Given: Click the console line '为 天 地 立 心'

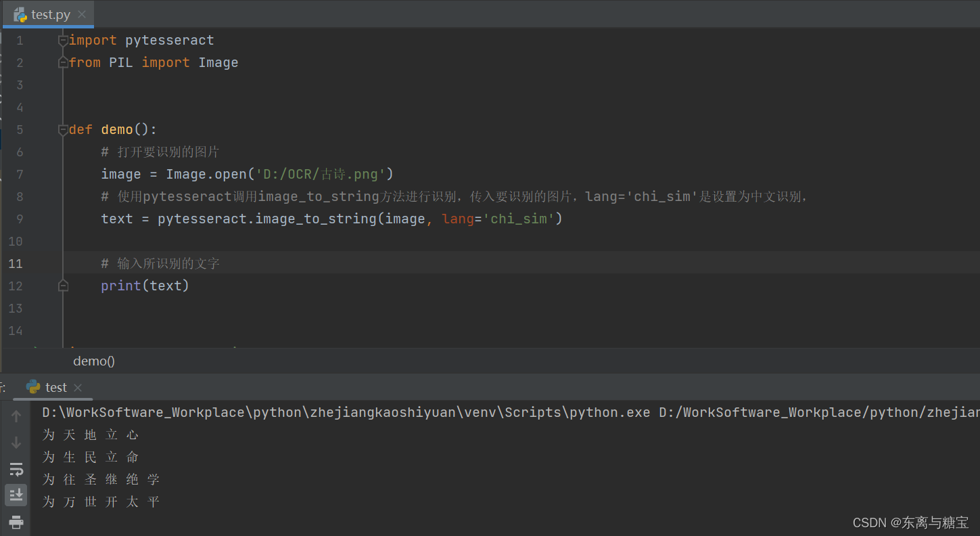Looking at the screenshot, I should [x=91, y=435].
